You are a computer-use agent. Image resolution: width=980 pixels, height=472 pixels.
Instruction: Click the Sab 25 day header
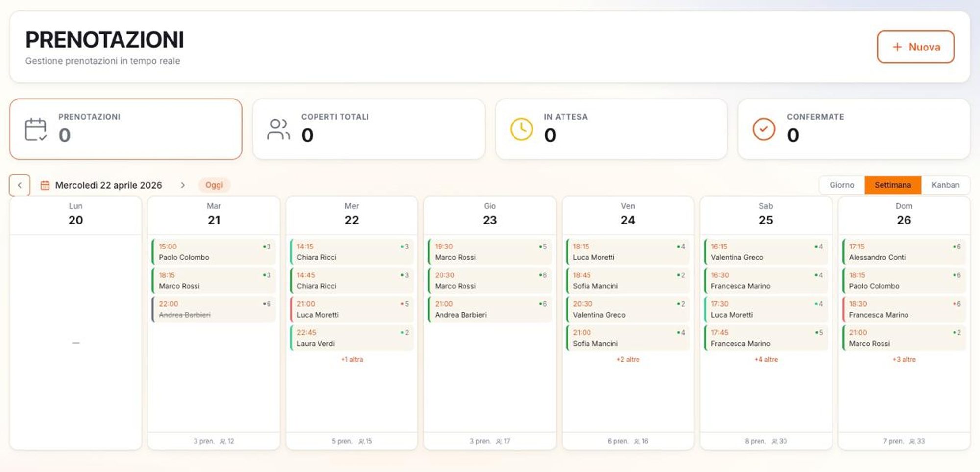(x=766, y=214)
